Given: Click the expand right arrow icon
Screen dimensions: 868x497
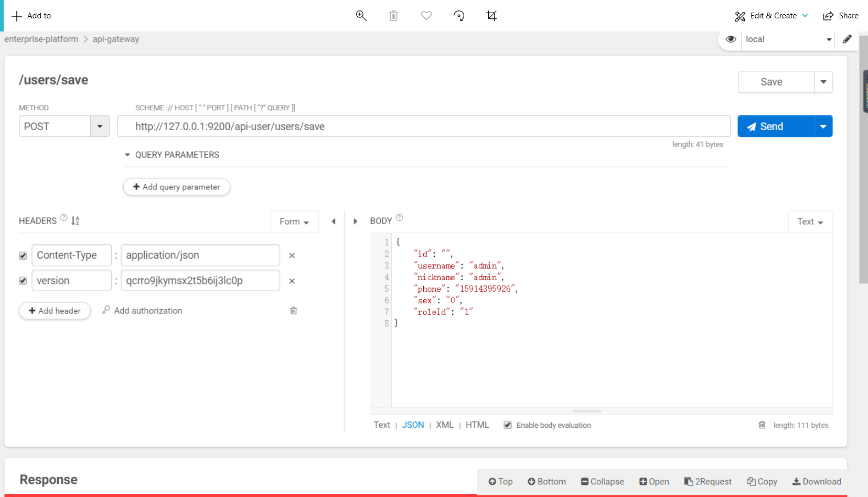Looking at the screenshot, I should click(355, 221).
